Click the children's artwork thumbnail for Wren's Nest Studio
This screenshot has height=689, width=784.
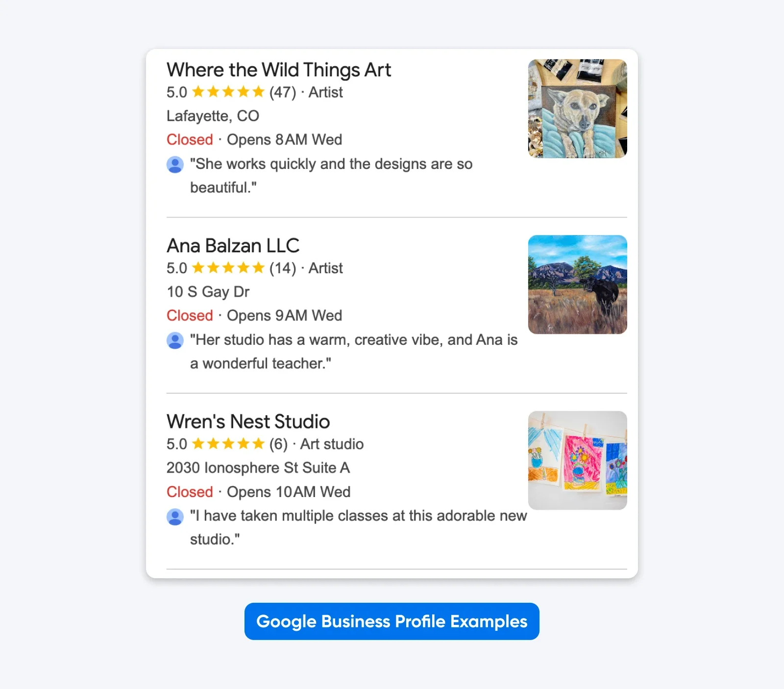pos(577,459)
